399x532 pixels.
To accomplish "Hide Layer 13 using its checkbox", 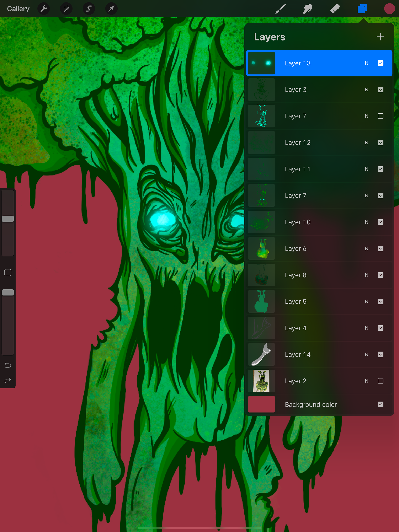I will pyautogui.click(x=381, y=63).
